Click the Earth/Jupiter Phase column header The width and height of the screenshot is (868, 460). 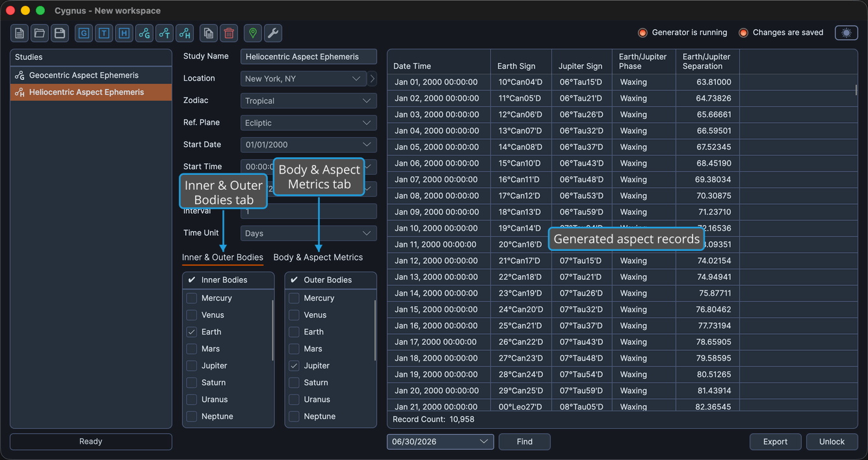644,62
